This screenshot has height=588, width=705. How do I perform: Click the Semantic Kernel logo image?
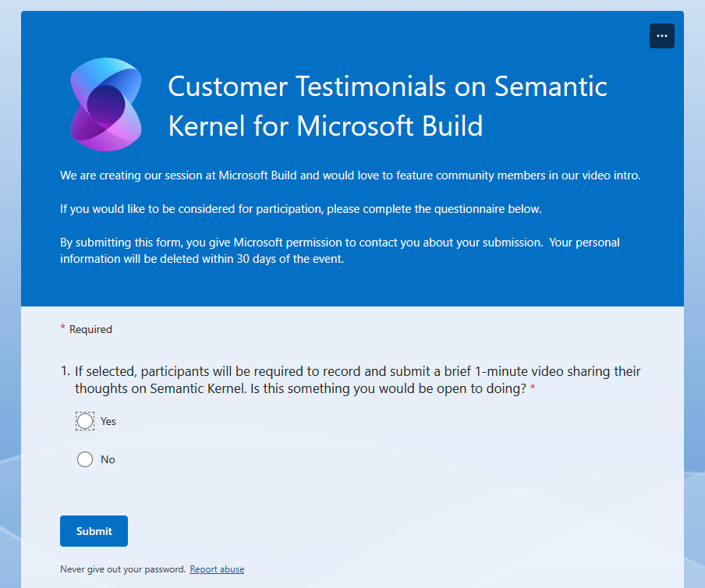tap(106, 104)
